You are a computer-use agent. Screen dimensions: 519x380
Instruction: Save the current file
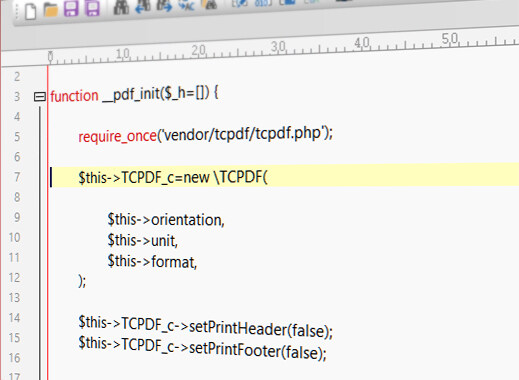click(x=71, y=8)
